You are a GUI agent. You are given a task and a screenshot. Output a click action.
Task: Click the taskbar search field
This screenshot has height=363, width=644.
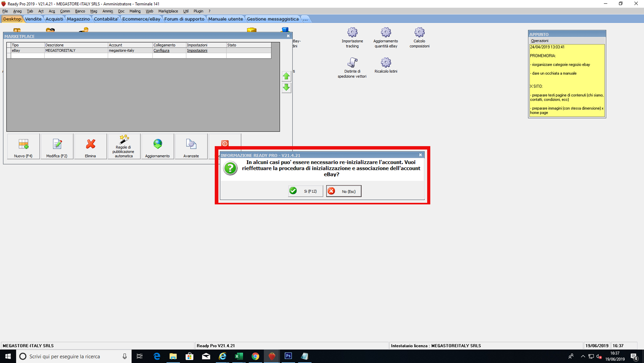(74, 356)
